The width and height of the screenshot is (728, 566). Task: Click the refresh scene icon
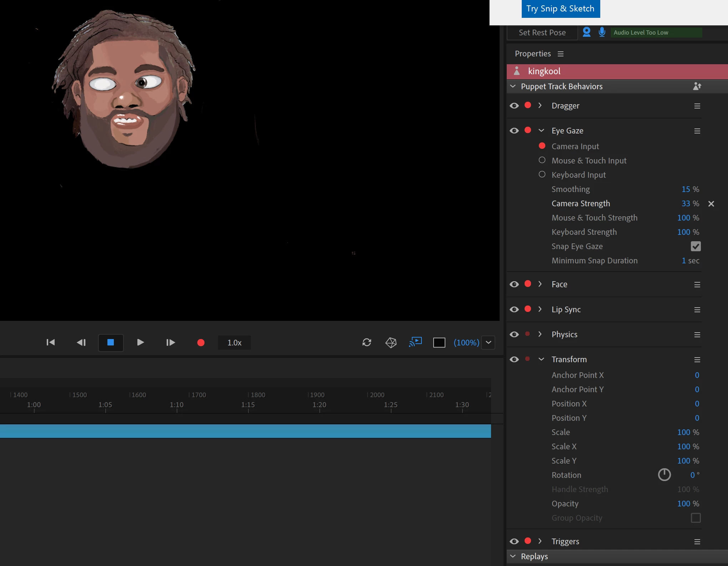tap(366, 343)
